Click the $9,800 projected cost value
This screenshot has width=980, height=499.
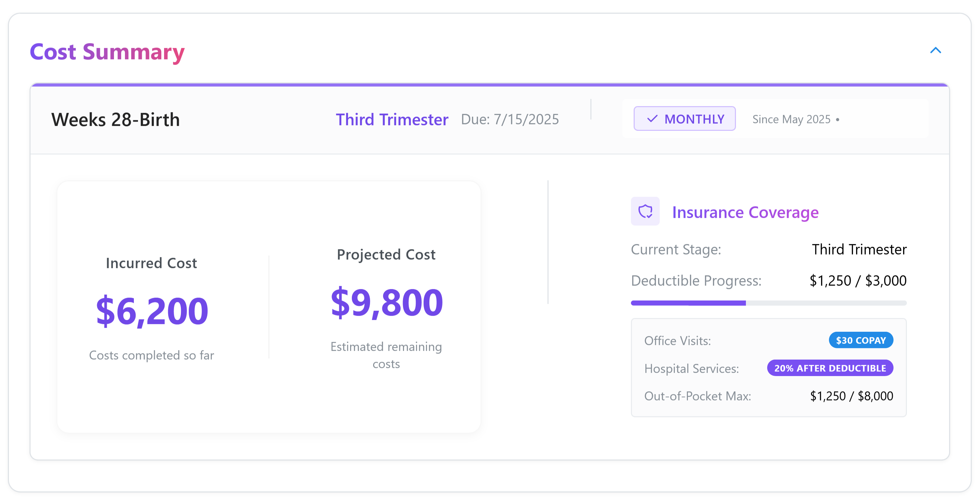point(386,302)
